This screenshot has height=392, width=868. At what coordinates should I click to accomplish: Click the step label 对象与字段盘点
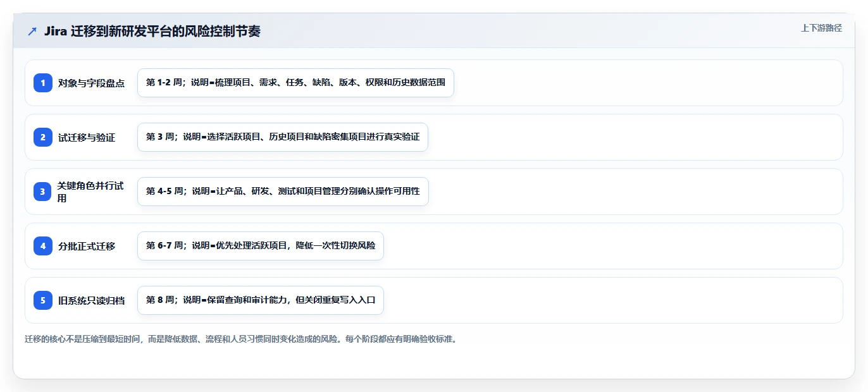pyautogui.click(x=91, y=83)
